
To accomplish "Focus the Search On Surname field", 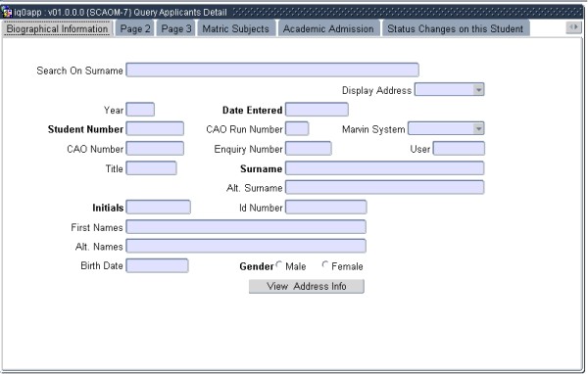I will coord(272,70).
